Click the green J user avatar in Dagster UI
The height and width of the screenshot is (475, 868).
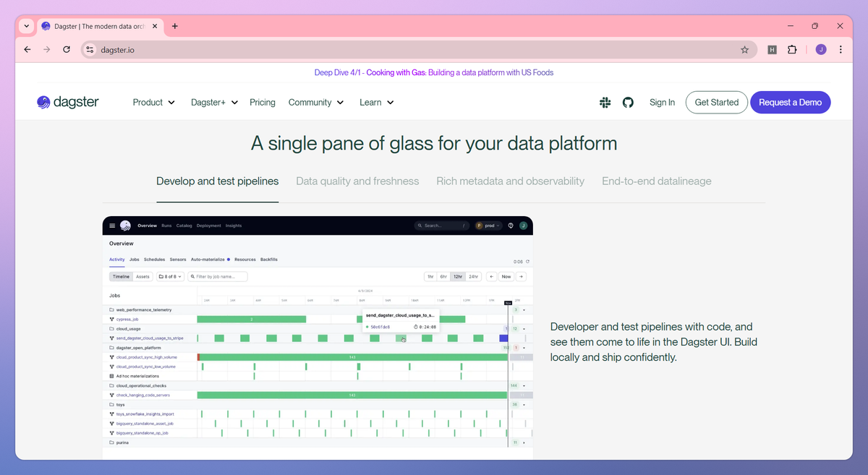tap(523, 226)
